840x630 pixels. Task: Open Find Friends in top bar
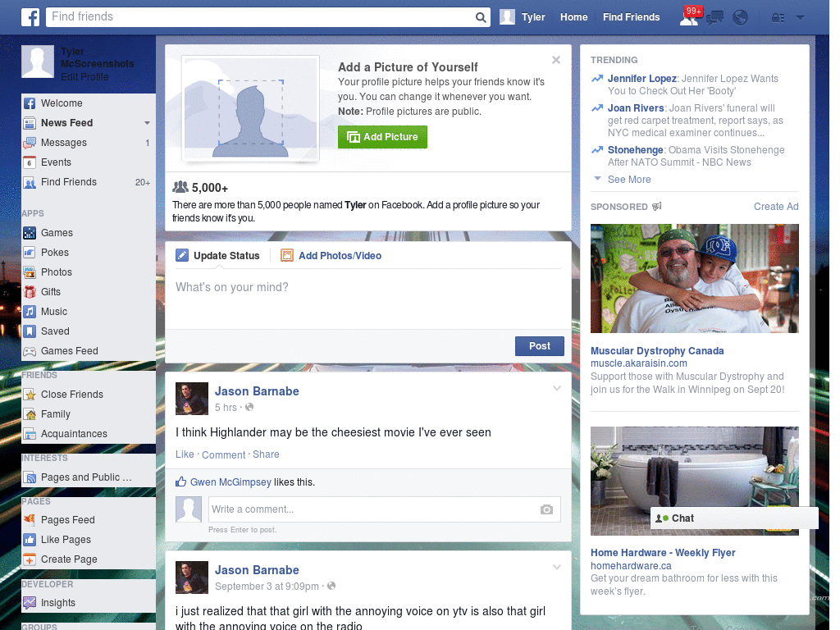[x=631, y=17]
